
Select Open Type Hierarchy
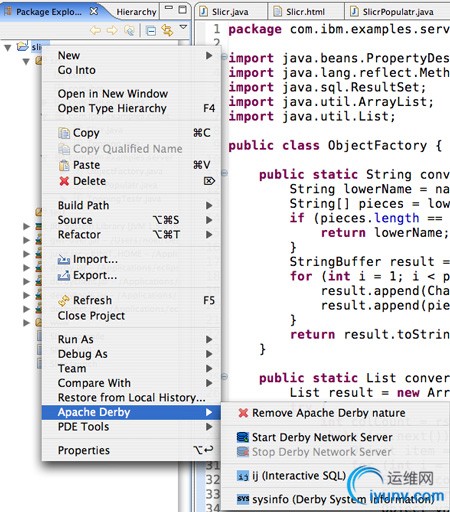point(131,108)
